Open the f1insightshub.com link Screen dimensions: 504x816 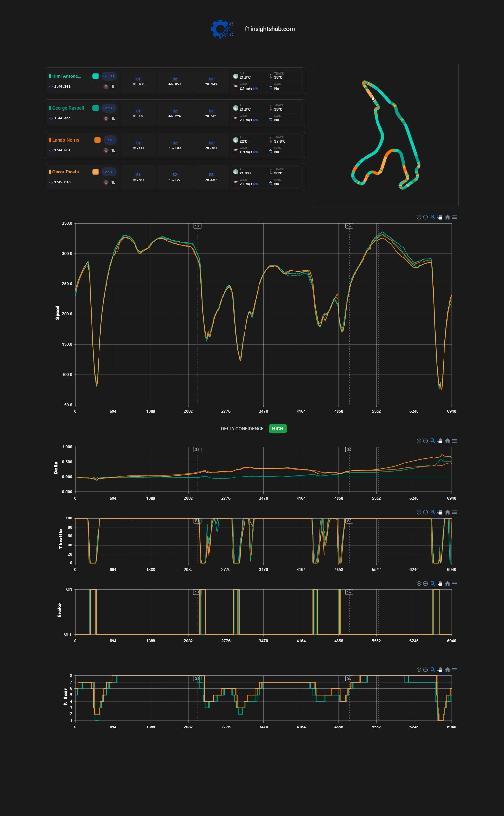(x=270, y=29)
